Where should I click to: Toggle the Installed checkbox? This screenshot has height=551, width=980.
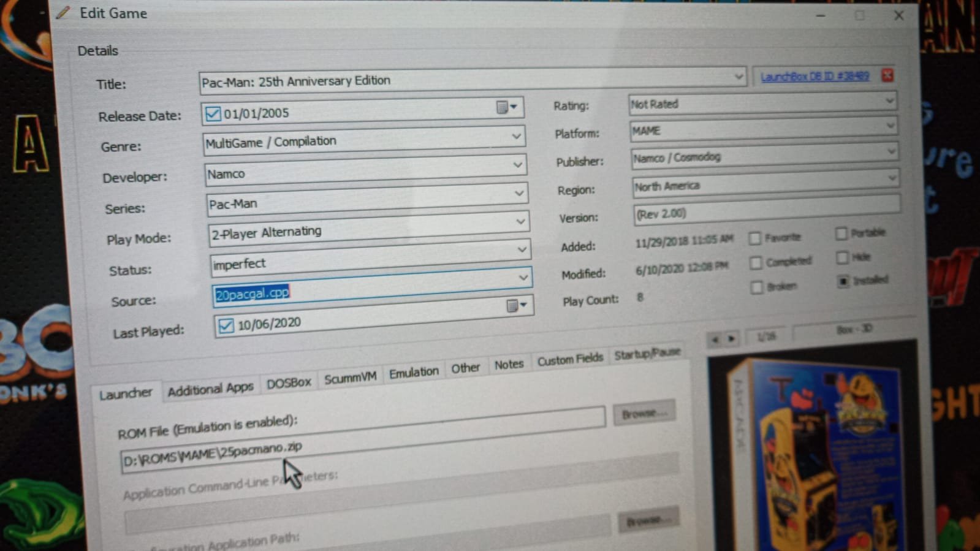click(x=843, y=281)
